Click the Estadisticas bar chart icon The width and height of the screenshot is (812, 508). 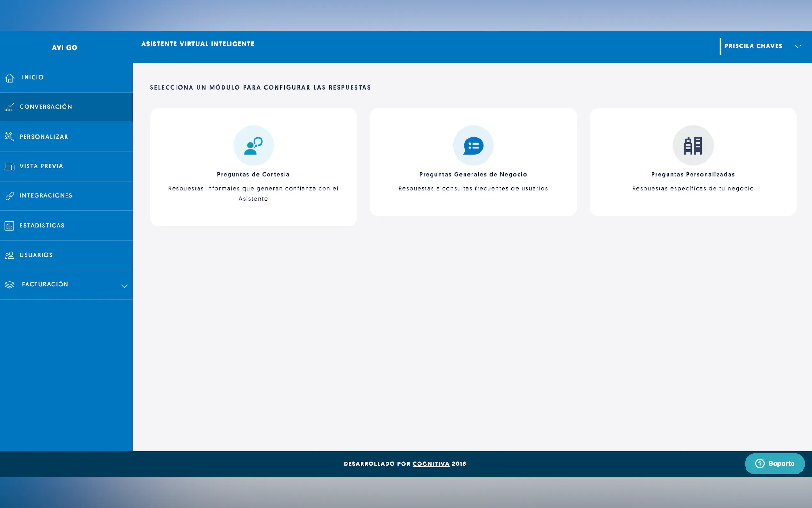9,226
